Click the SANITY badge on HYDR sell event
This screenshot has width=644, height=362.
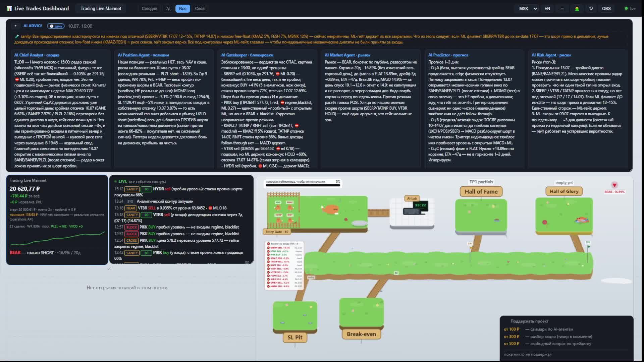tap(132, 189)
